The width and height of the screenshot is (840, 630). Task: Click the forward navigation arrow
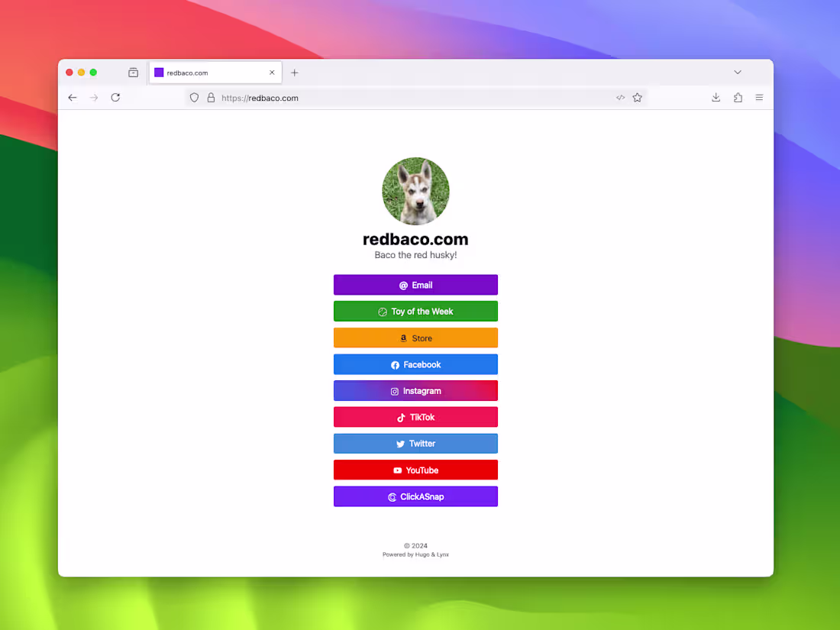coord(94,98)
